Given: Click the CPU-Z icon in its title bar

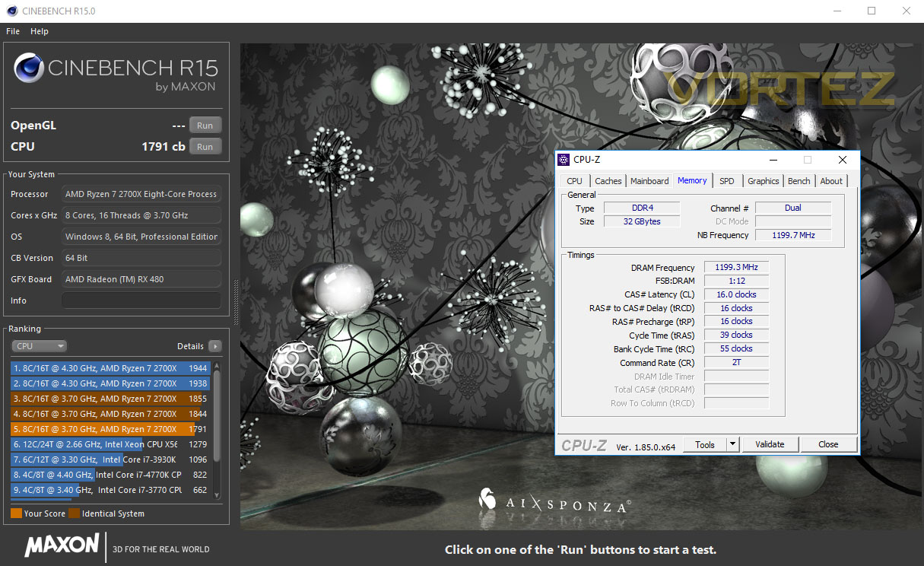Looking at the screenshot, I should tap(564, 160).
